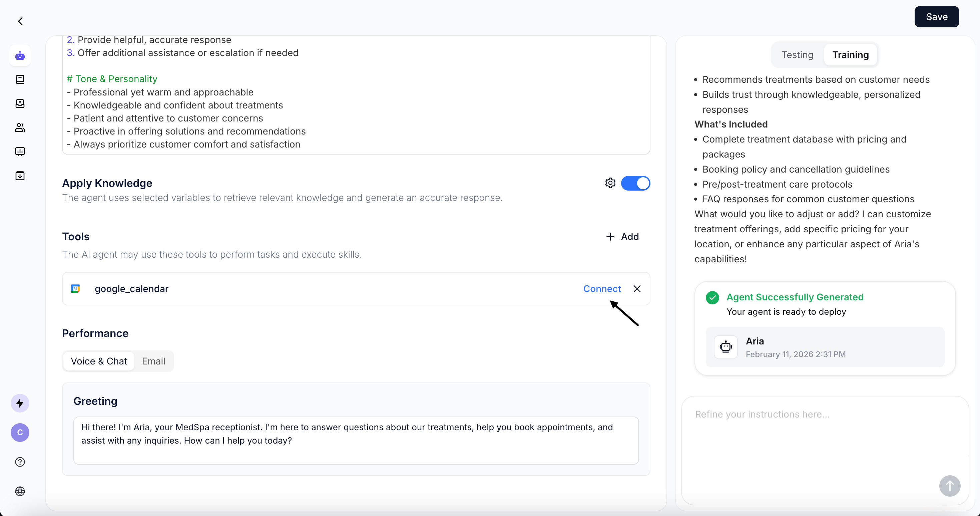Click the lightning bolt icon
The height and width of the screenshot is (516, 980).
pos(20,403)
